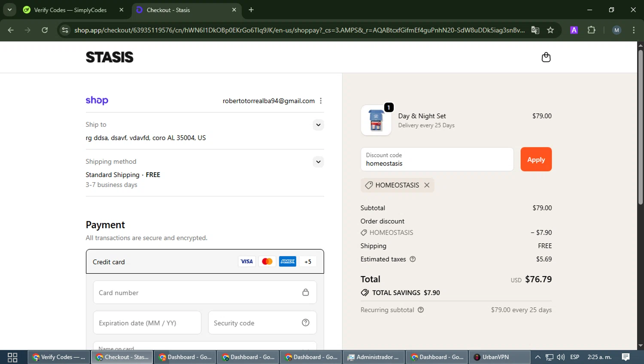Expand the Shipping method section
The height and width of the screenshot is (364, 644).
318,162
